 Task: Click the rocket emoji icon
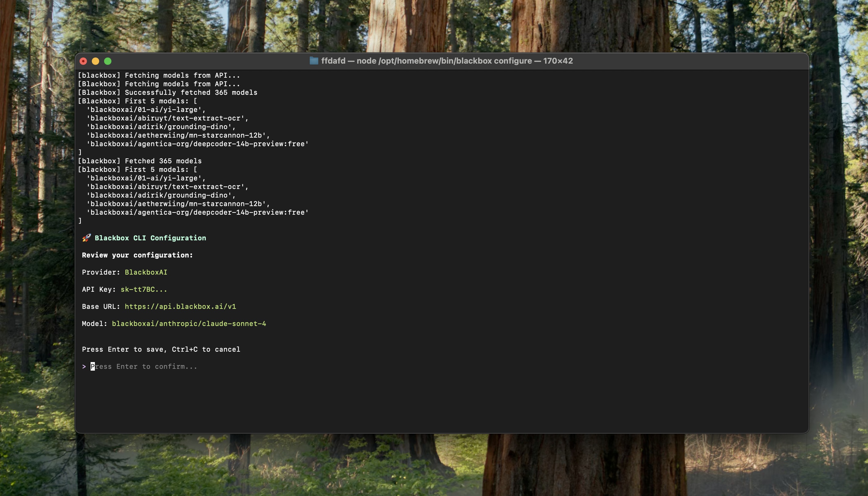point(86,238)
